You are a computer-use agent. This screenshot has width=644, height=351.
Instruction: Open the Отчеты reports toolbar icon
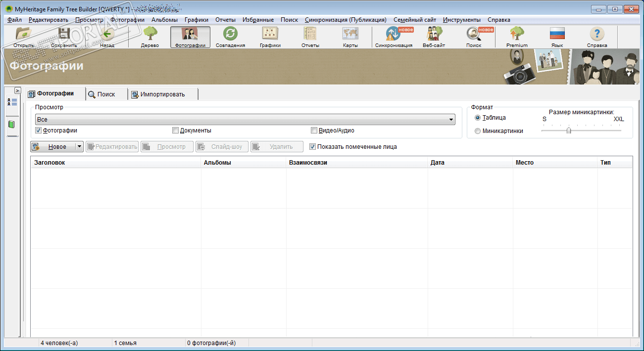click(310, 37)
